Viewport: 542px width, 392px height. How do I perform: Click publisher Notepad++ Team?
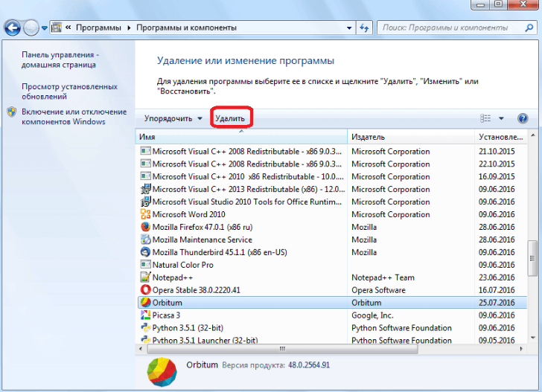(x=383, y=277)
